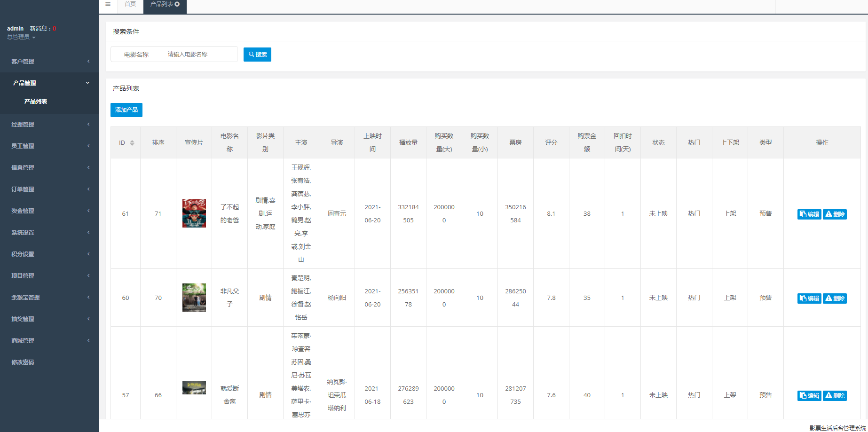
Task: Expand the 客户管理 sidebar menu
Action: tap(49, 62)
